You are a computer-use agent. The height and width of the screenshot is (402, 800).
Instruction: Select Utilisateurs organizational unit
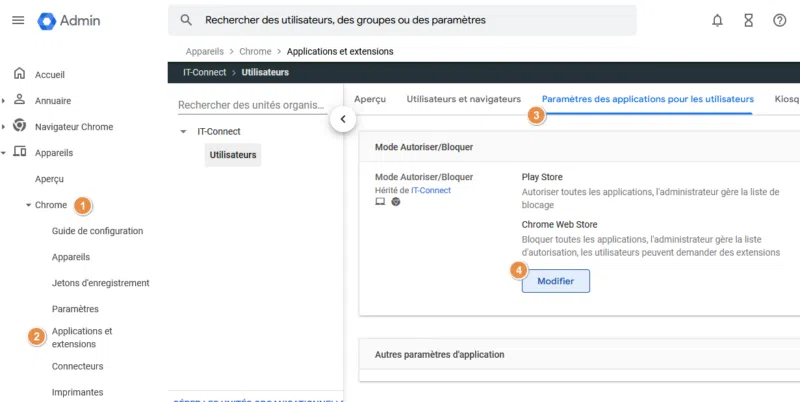pyautogui.click(x=232, y=155)
